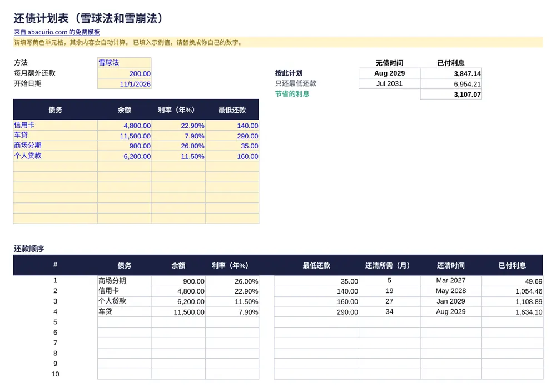Select the minimum-only interest value 6,954.21
Viewport: 556px width, 392px height.
(451, 84)
